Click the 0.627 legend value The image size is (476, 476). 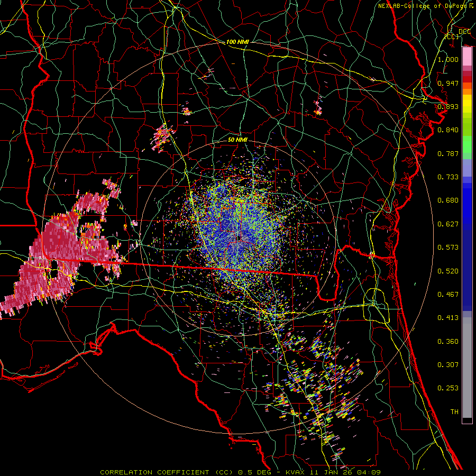pyautogui.click(x=448, y=224)
